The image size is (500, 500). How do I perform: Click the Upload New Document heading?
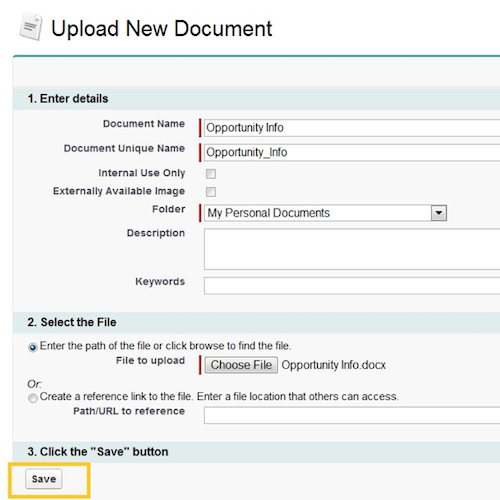[x=162, y=29]
